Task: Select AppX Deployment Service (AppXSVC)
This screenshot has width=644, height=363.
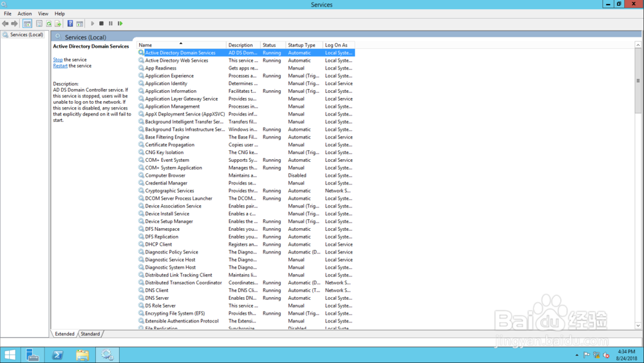Action: 246,114
